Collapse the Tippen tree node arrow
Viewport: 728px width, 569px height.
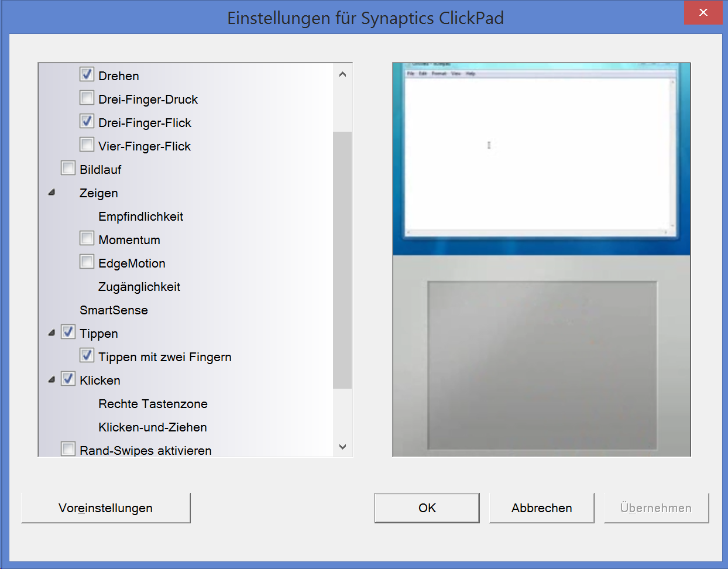tap(51, 333)
